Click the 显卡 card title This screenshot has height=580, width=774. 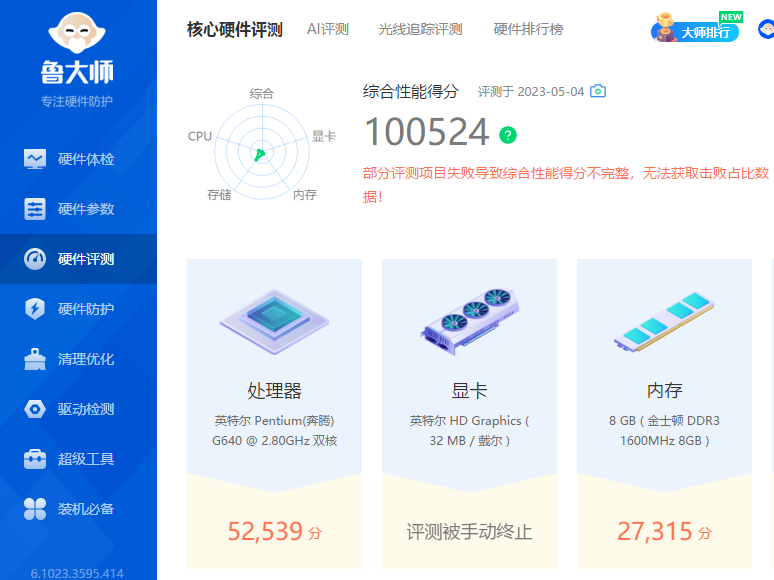469,390
